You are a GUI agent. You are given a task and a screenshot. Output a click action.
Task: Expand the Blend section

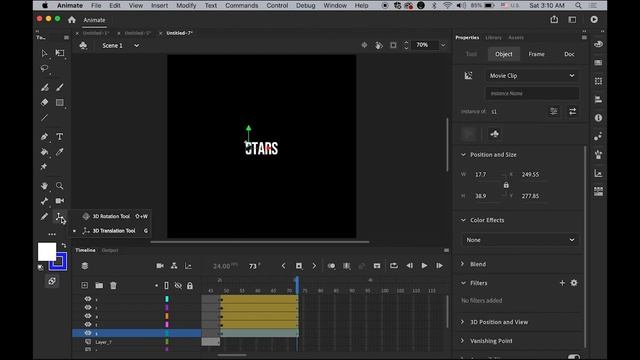click(x=463, y=264)
